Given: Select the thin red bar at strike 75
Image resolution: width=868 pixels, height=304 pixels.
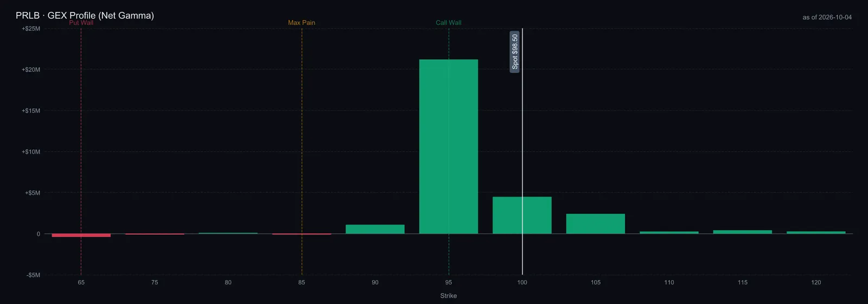Looking at the screenshot, I should (155, 234).
